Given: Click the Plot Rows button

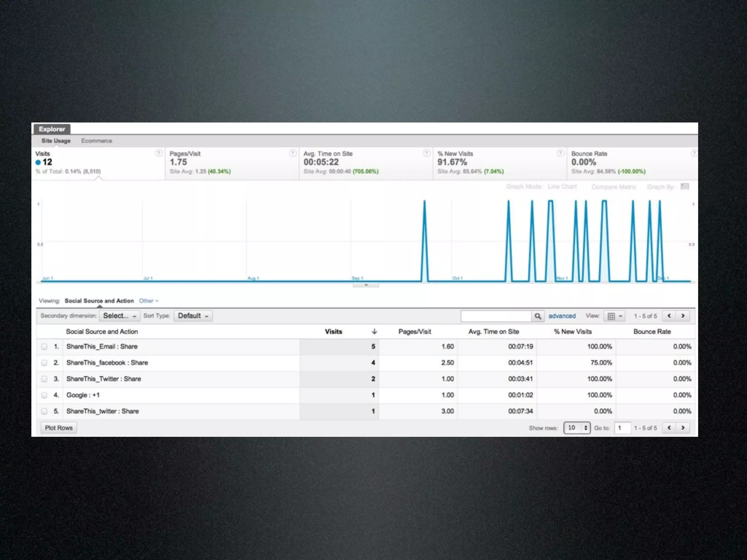Looking at the screenshot, I should coord(59,428).
